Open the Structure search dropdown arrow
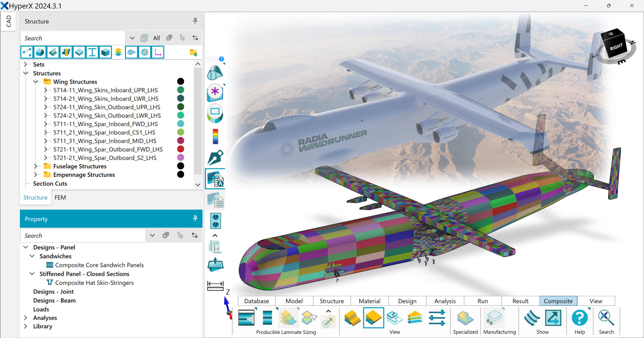 (x=132, y=38)
